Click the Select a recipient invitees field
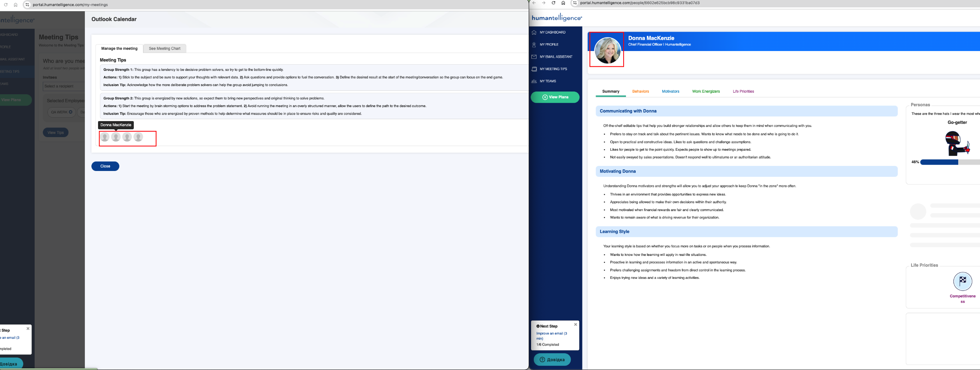This screenshot has height=370, width=980. (x=64, y=86)
